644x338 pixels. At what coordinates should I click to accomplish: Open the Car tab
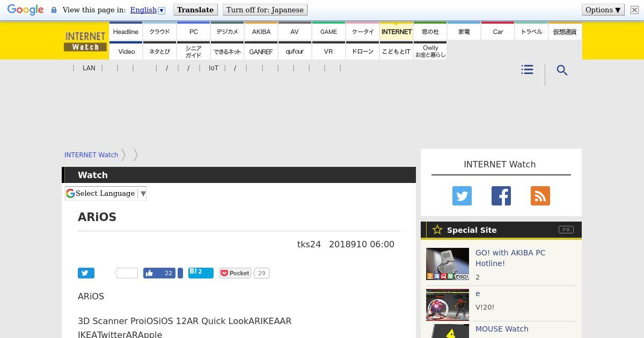pos(498,32)
